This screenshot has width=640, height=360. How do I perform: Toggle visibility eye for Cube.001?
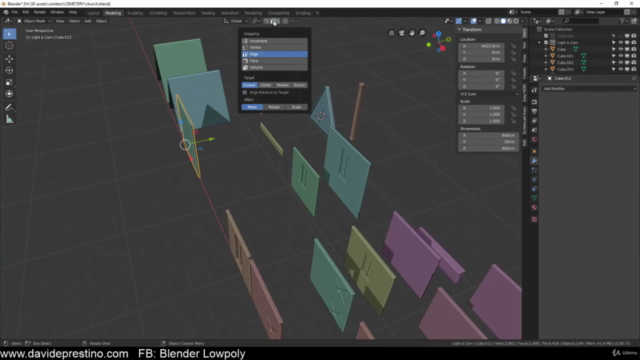[x=620, y=56]
